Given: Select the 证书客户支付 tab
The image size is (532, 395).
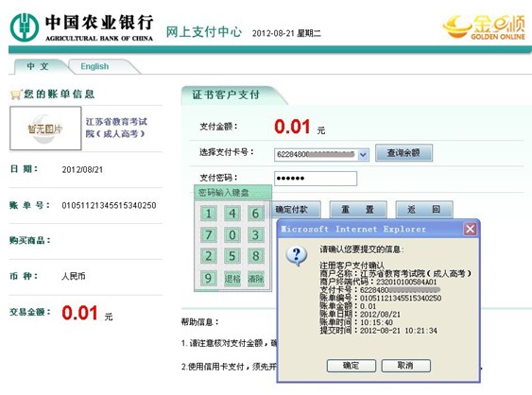Looking at the screenshot, I should point(226,94).
